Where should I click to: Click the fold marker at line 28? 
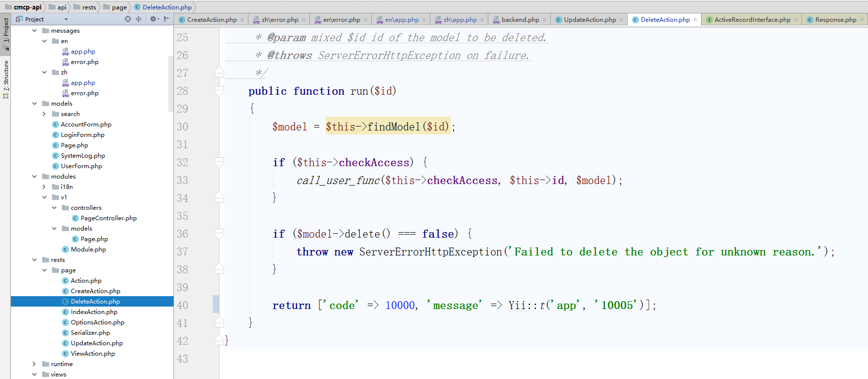click(219, 91)
